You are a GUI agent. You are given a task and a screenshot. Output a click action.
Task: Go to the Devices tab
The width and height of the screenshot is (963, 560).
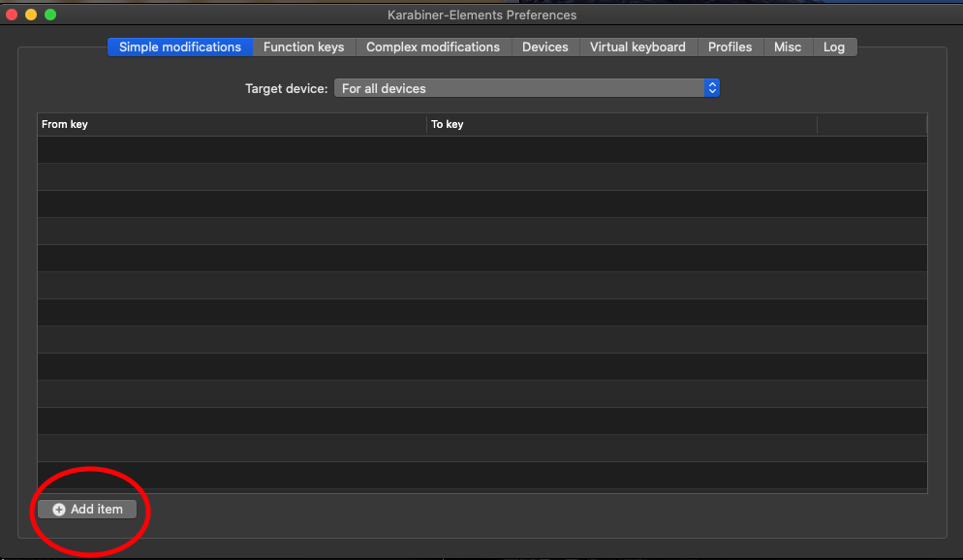(x=545, y=47)
